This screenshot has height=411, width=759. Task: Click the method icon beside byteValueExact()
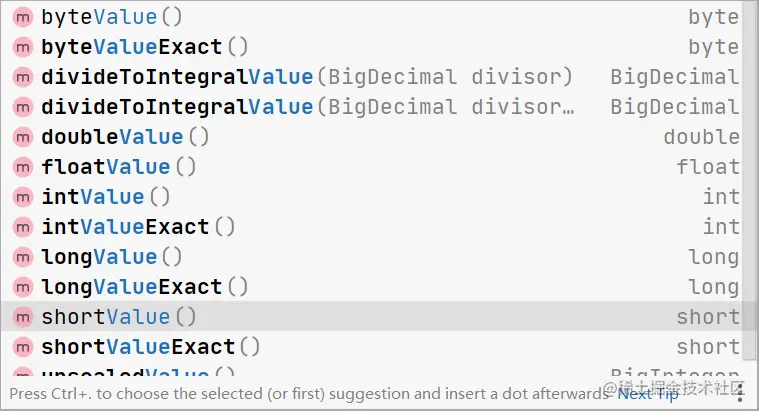pyautogui.click(x=23, y=47)
